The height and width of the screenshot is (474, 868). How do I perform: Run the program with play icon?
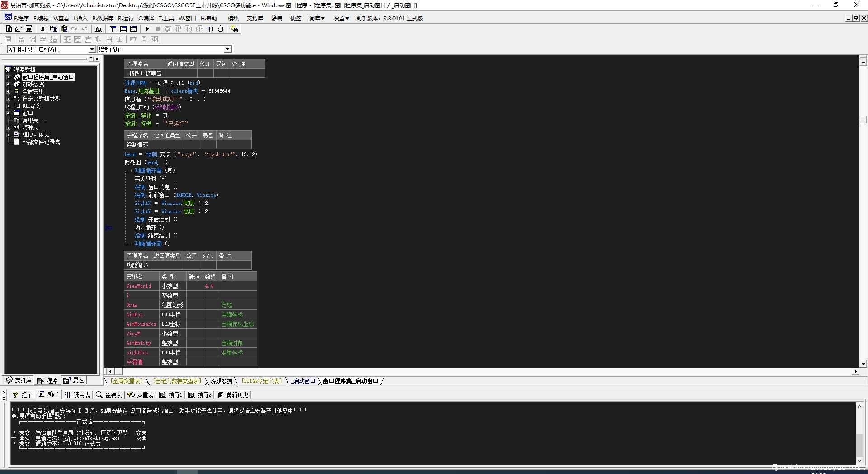pyautogui.click(x=147, y=29)
